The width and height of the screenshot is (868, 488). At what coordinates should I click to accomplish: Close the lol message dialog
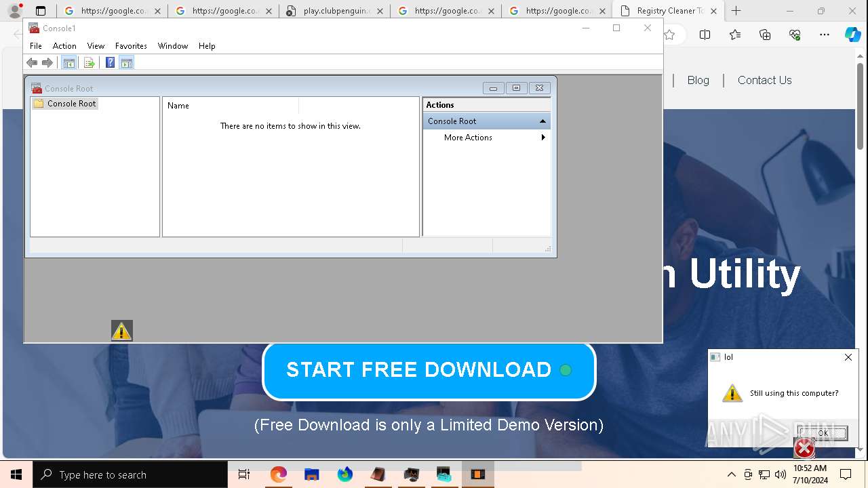click(x=848, y=357)
